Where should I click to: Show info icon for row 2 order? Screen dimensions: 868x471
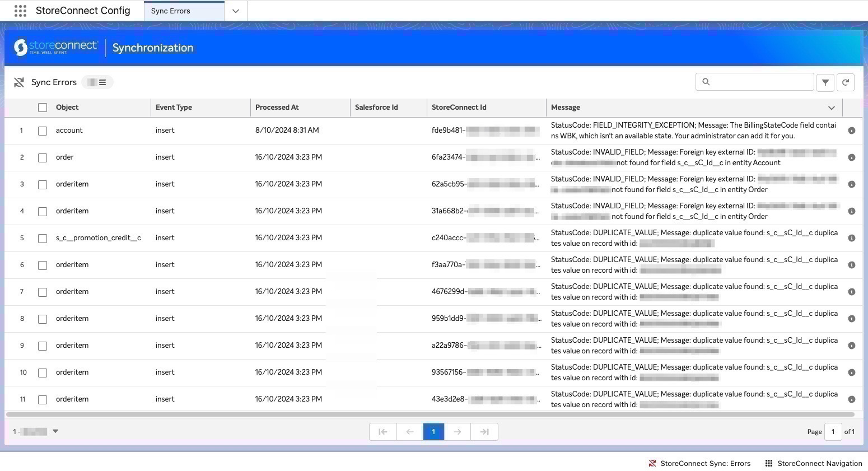tap(852, 157)
